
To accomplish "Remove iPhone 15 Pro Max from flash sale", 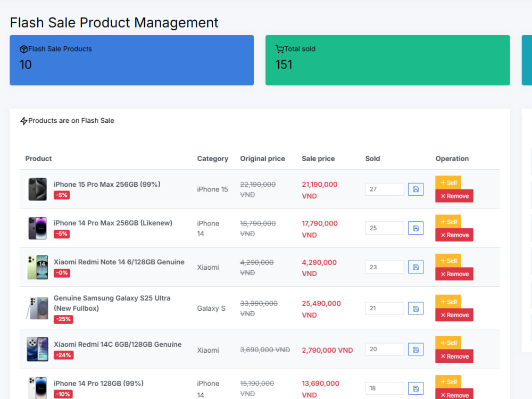I will pyautogui.click(x=454, y=196).
